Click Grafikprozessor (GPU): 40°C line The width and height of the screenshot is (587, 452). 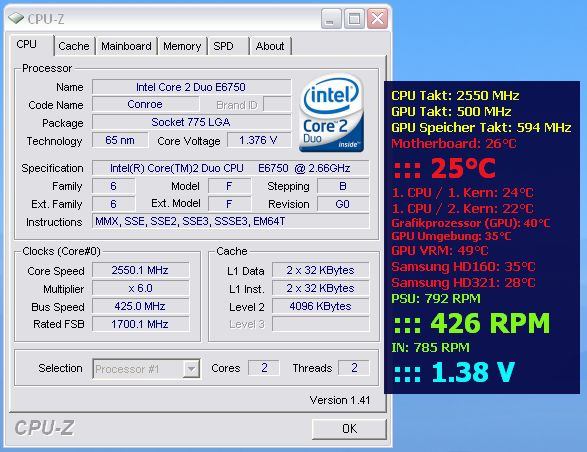point(471,223)
